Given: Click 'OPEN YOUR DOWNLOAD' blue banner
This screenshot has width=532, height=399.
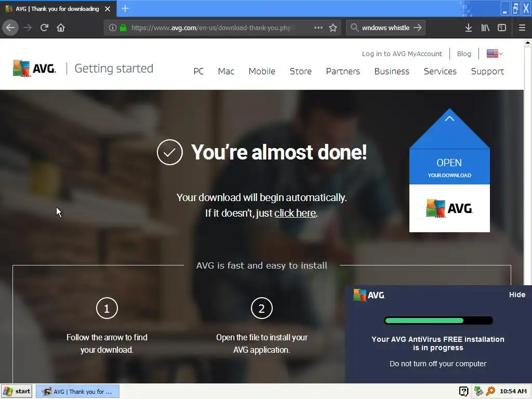Looking at the screenshot, I should coord(449,167).
